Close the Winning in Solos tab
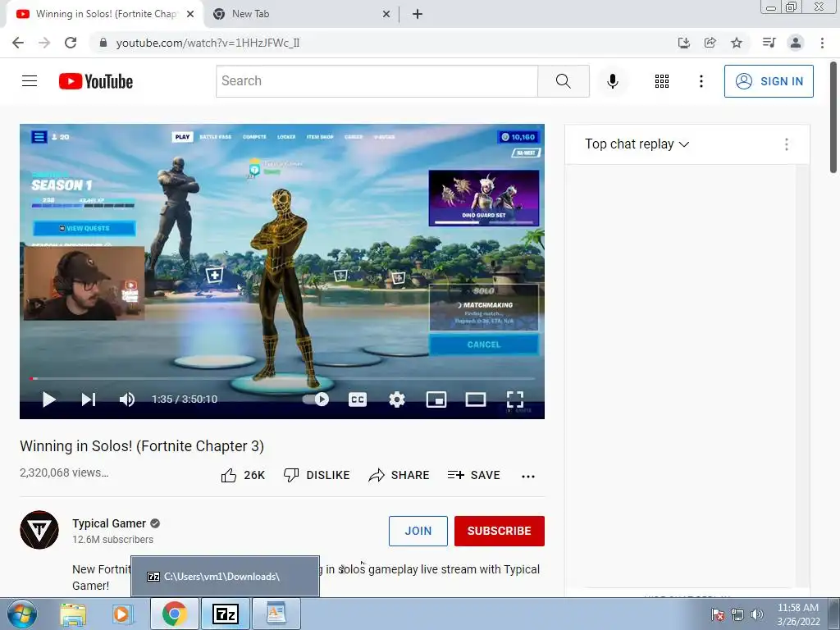The image size is (840, 630). click(x=190, y=15)
